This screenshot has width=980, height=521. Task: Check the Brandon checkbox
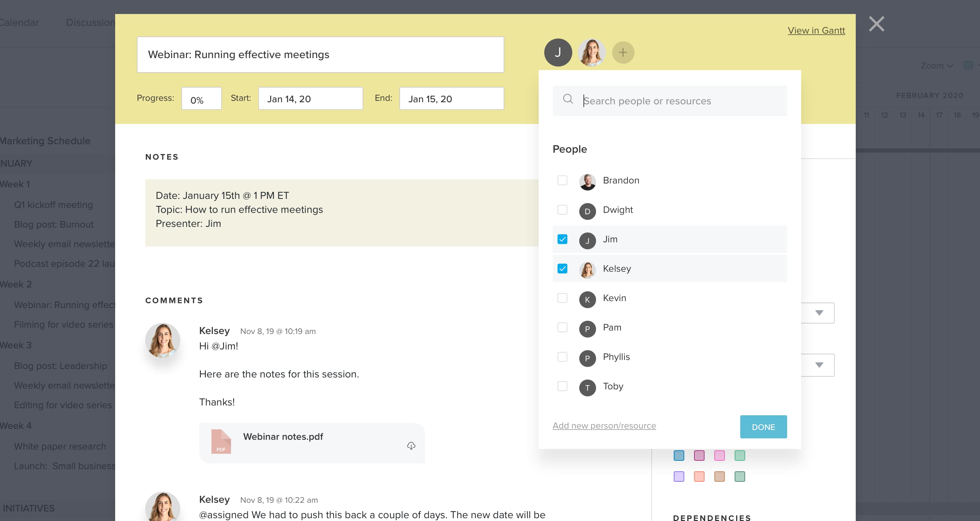point(562,180)
